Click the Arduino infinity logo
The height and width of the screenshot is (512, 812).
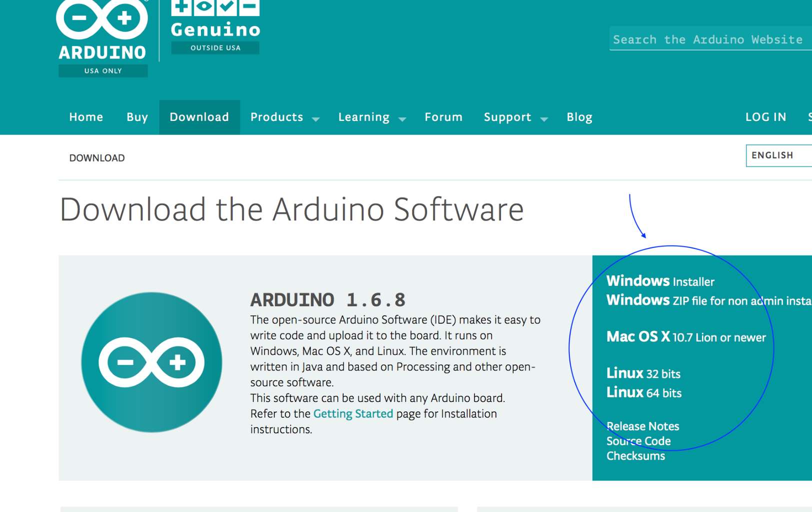pyautogui.click(x=101, y=20)
